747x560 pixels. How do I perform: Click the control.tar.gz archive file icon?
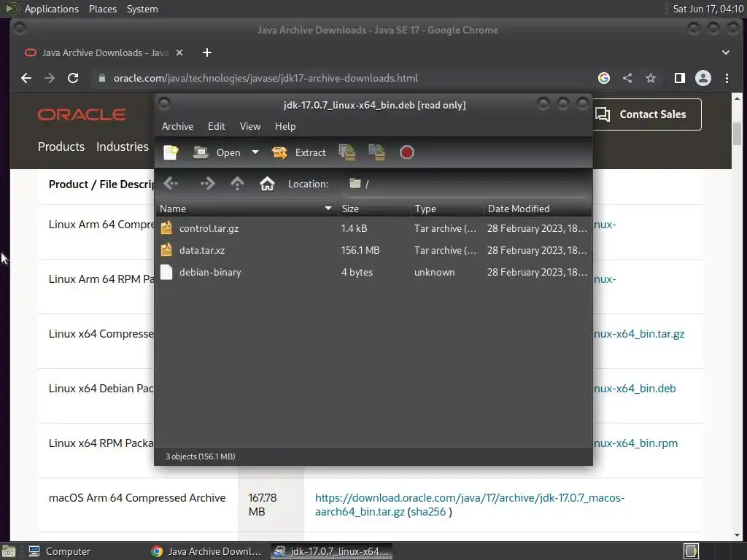[x=166, y=228]
